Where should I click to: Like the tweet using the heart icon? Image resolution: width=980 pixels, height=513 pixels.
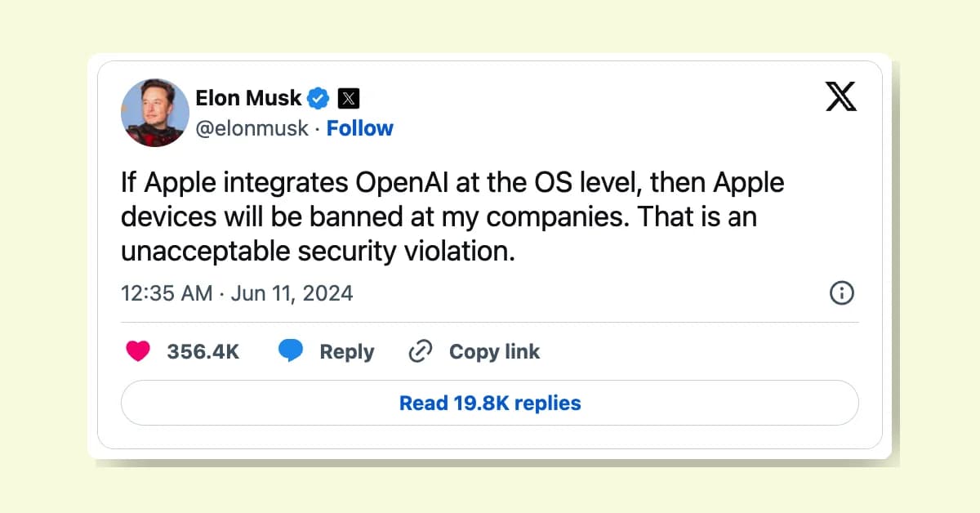pos(139,350)
